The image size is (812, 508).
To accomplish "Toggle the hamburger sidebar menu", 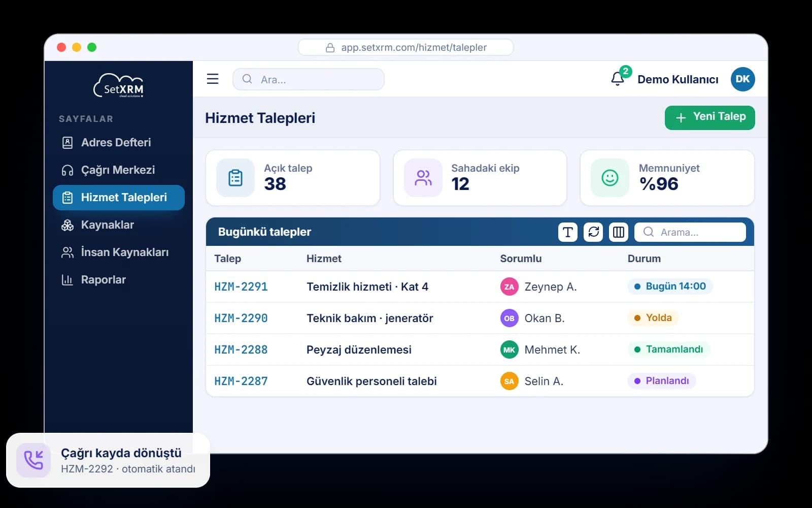I will (x=213, y=79).
